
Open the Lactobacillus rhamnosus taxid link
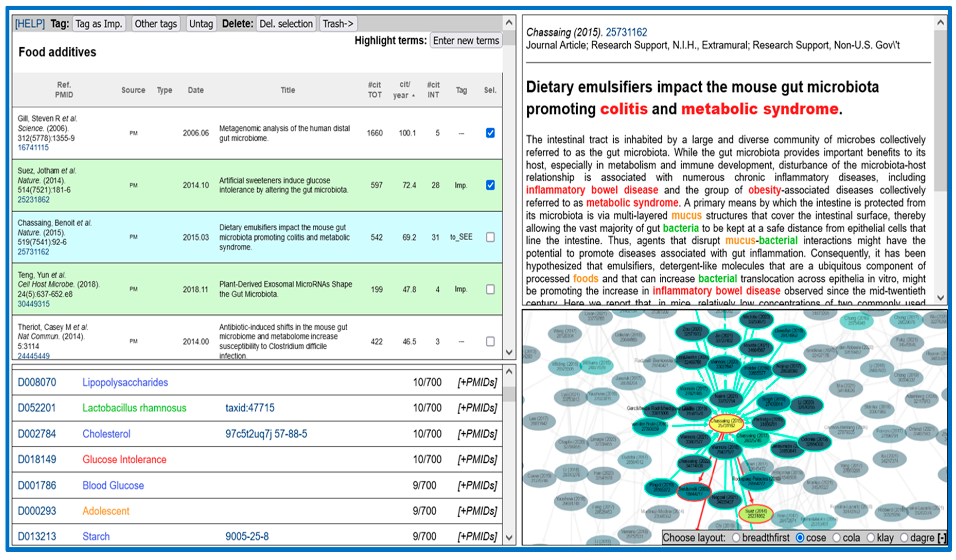click(250, 408)
